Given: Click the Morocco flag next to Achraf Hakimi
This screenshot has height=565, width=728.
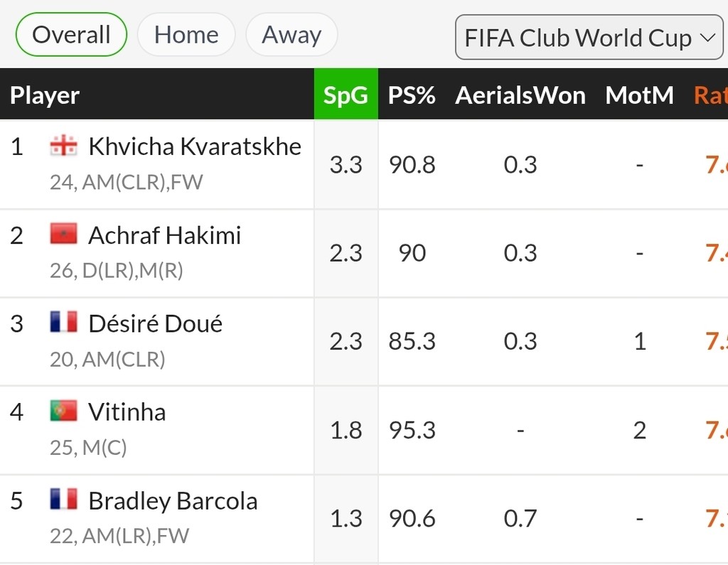Looking at the screenshot, I should (x=63, y=234).
